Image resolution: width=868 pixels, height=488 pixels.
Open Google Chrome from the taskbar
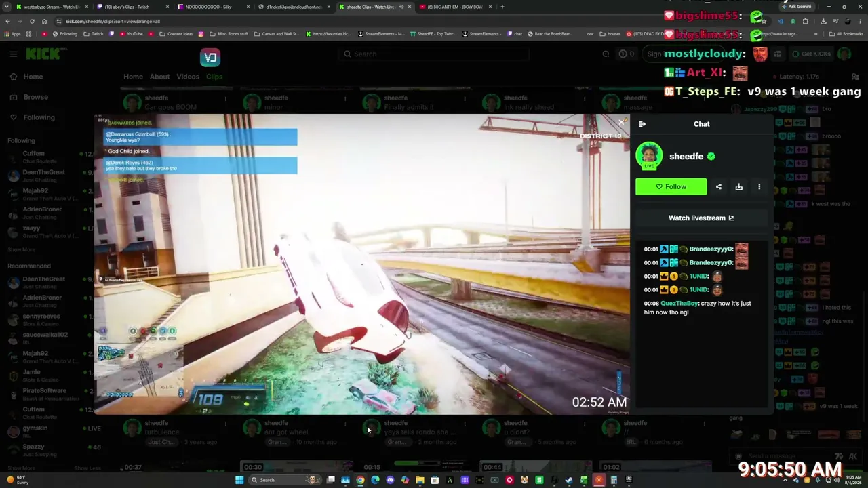360,480
